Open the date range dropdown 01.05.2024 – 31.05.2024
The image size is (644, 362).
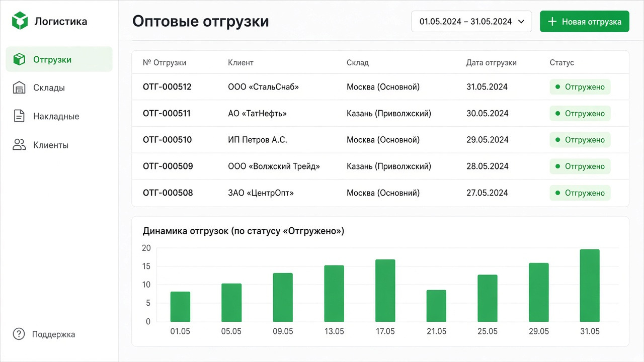[471, 22]
